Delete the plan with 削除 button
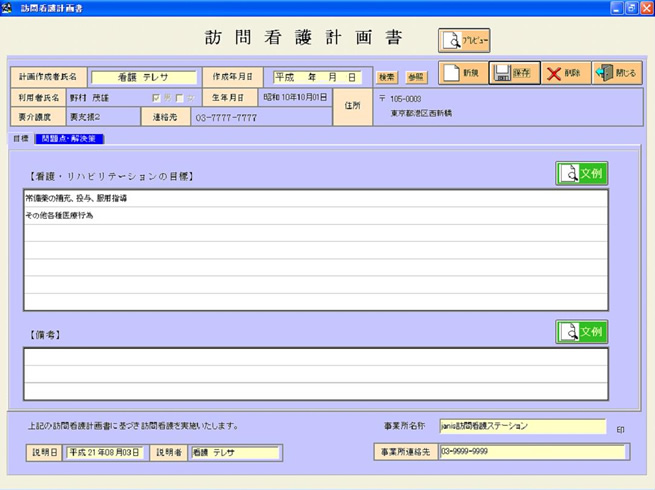This screenshot has height=490, width=655. tap(565, 74)
